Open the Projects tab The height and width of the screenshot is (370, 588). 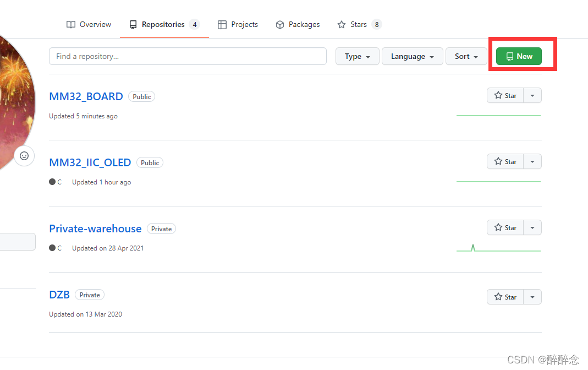[x=238, y=24]
